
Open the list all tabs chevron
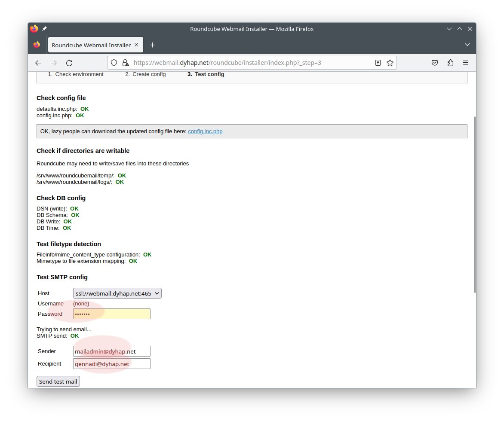pos(467,45)
